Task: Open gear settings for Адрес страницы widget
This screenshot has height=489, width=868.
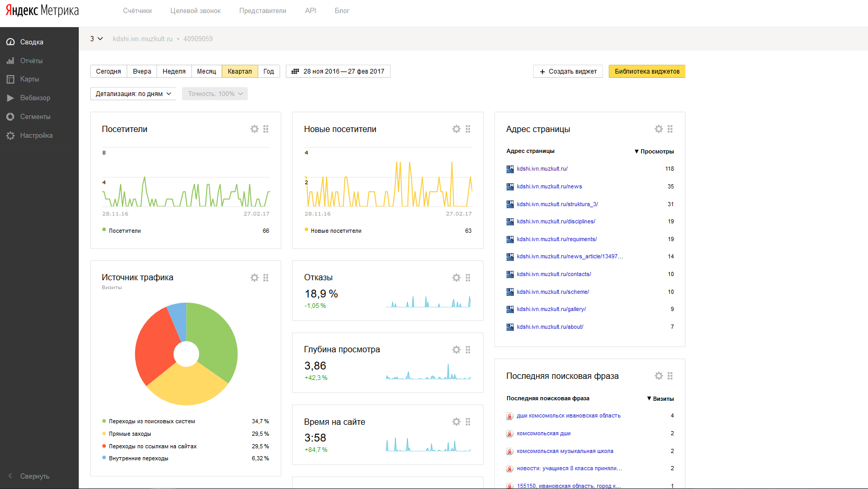Action: 659,129
